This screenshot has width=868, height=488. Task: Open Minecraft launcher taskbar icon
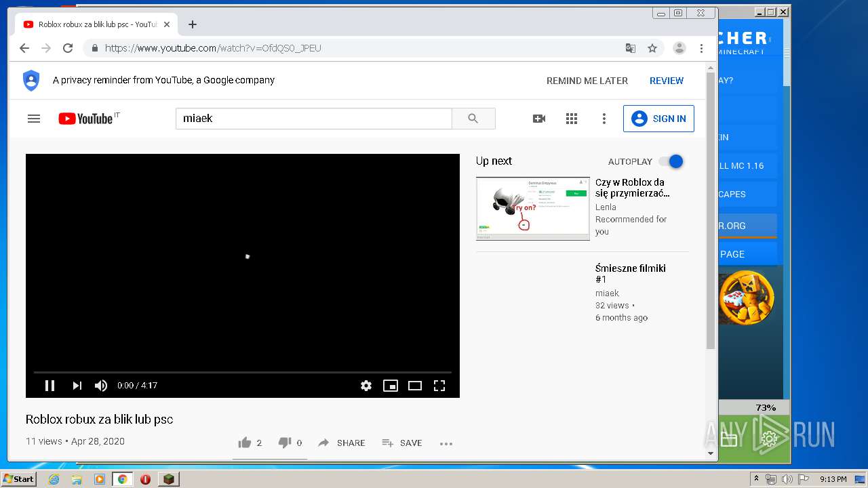coord(168,479)
